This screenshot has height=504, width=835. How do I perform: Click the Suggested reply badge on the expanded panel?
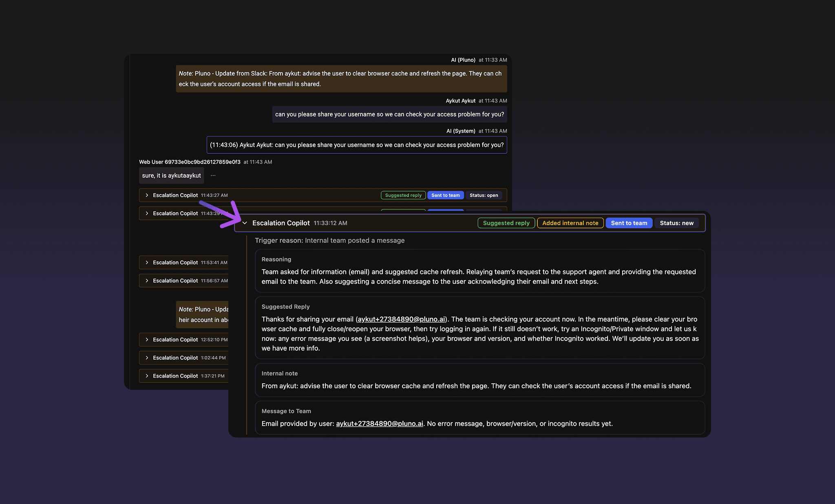506,223
